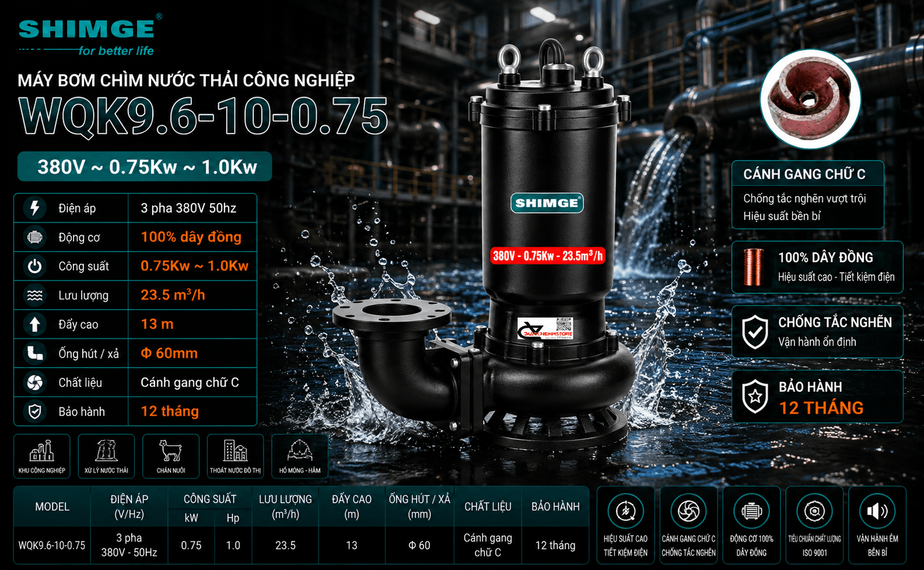Click the orange '100% dây đồng' spec value

191,237
